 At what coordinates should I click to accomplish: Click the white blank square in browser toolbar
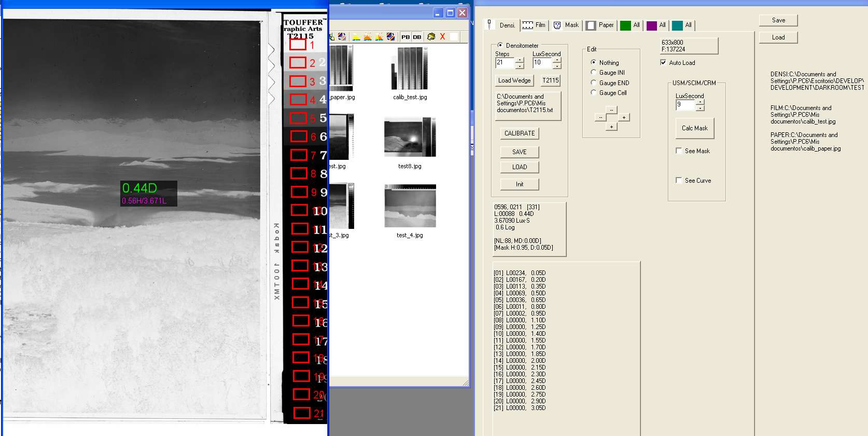454,36
